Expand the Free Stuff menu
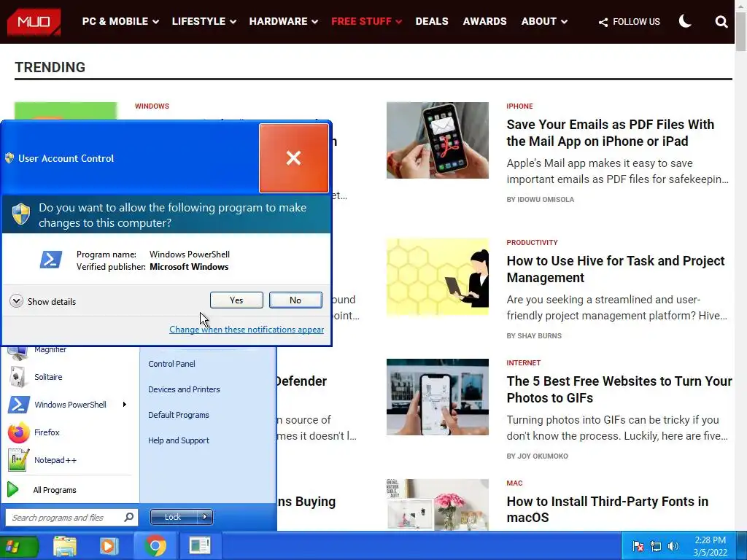The image size is (747, 560). pos(366,21)
